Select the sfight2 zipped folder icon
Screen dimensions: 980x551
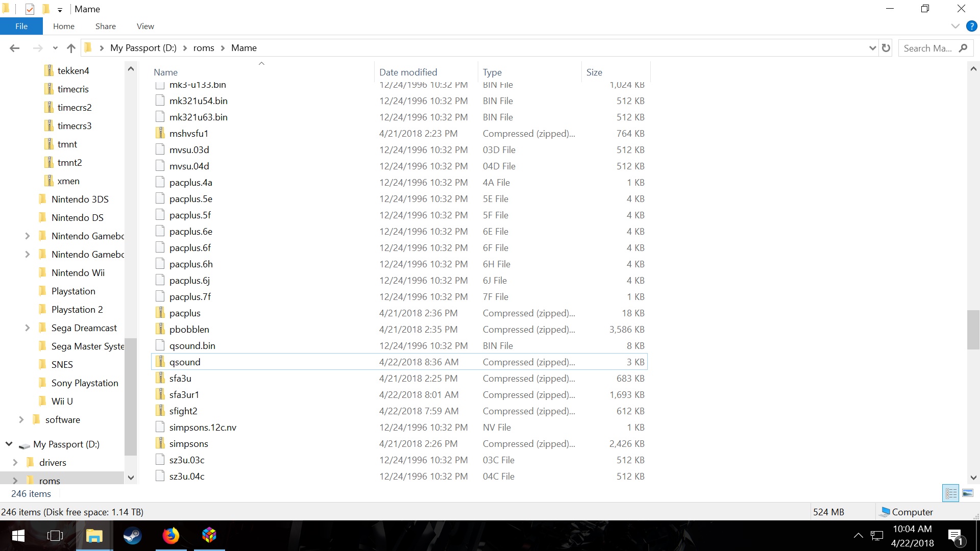160,411
